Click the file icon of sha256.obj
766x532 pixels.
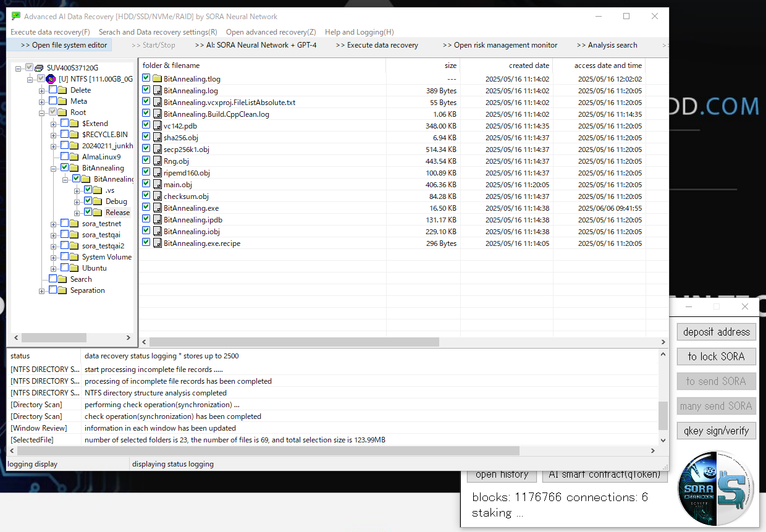(157, 137)
